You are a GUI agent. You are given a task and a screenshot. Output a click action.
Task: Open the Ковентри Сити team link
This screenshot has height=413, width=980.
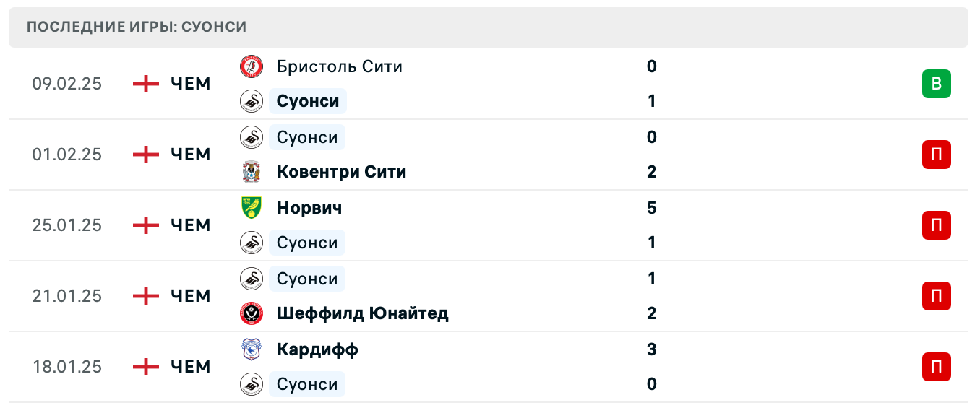341,172
